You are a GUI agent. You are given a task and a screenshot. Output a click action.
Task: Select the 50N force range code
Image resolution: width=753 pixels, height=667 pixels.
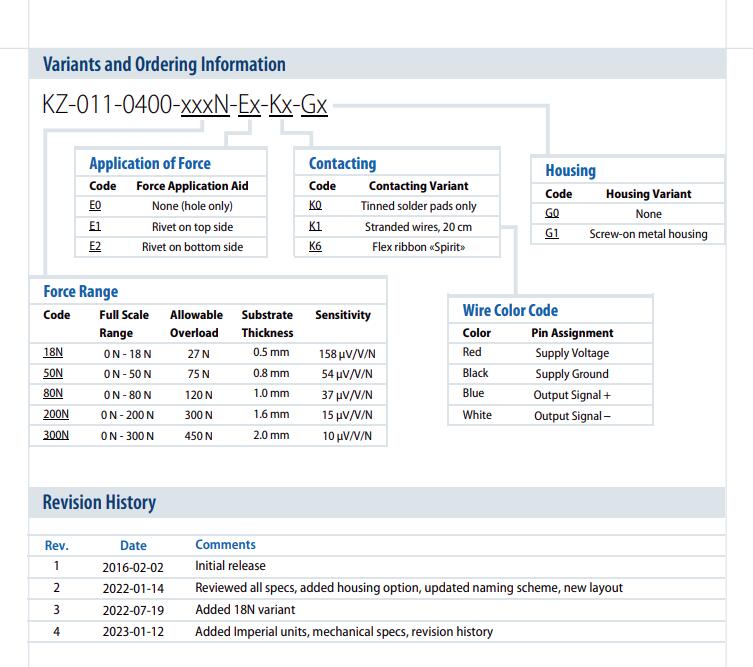coord(53,373)
